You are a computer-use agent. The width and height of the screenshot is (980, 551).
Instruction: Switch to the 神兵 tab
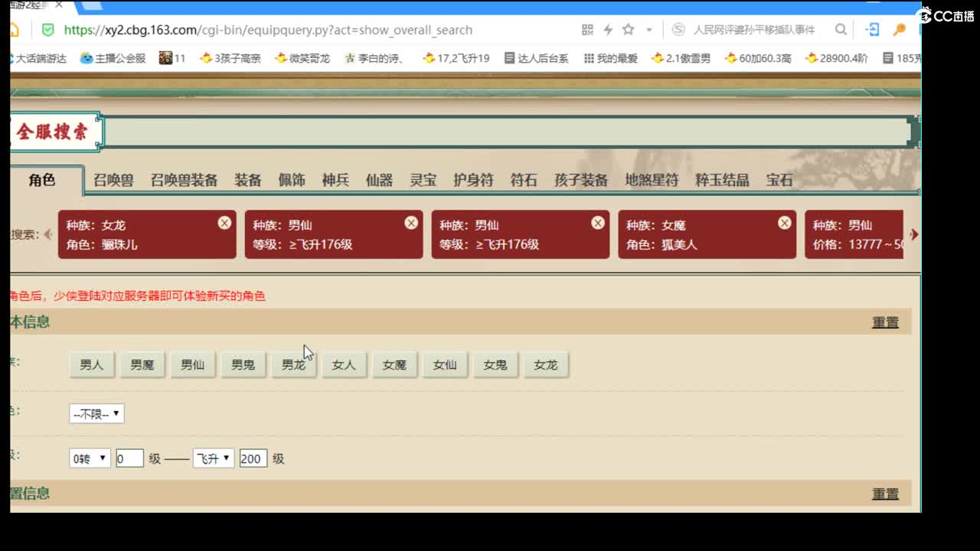pyautogui.click(x=335, y=180)
